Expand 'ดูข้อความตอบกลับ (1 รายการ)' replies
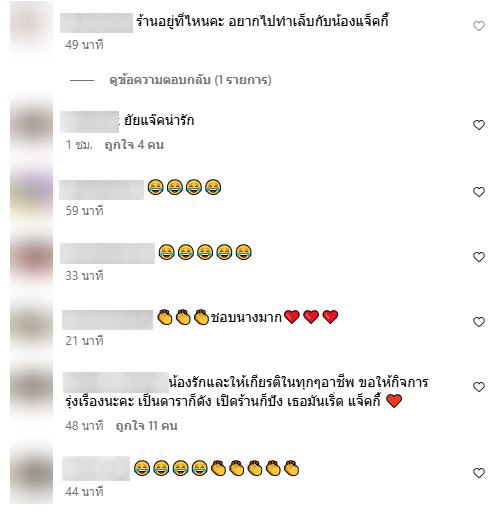This screenshot has width=495, height=520. pyautogui.click(x=190, y=80)
